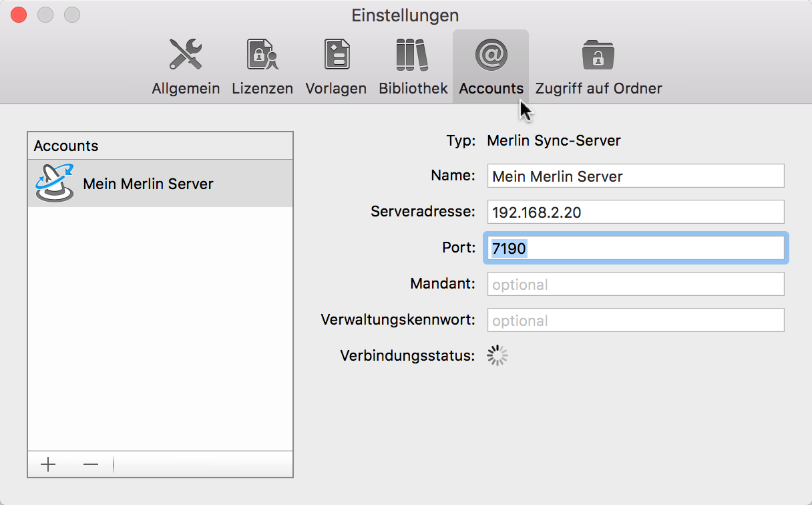Click the 'Serveradresse:' label

point(423,212)
